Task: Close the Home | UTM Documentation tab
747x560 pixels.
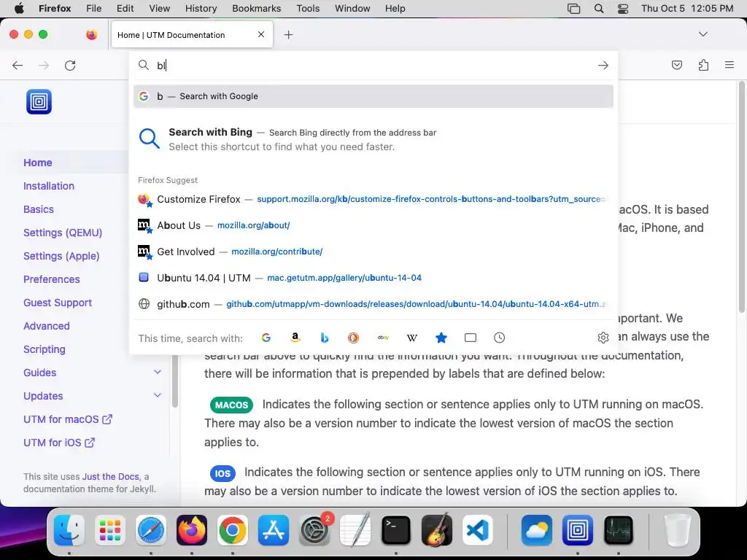Action: (261, 34)
